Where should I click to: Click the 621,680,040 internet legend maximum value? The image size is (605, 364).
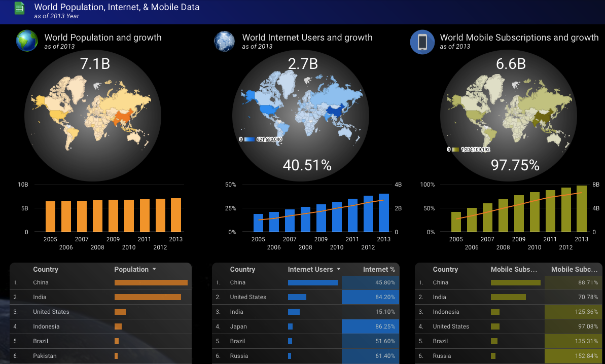click(x=269, y=139)
